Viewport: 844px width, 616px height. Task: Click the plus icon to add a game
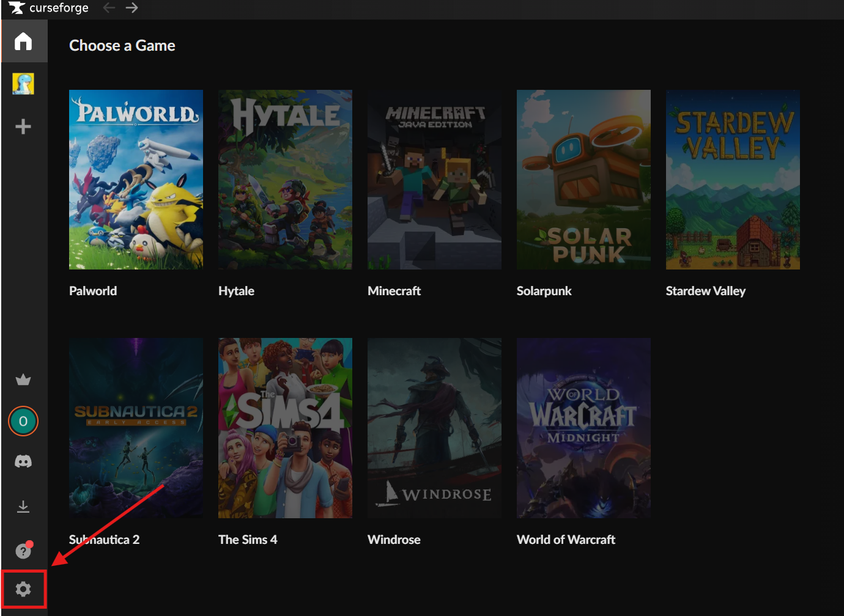[x=23, y=127]
